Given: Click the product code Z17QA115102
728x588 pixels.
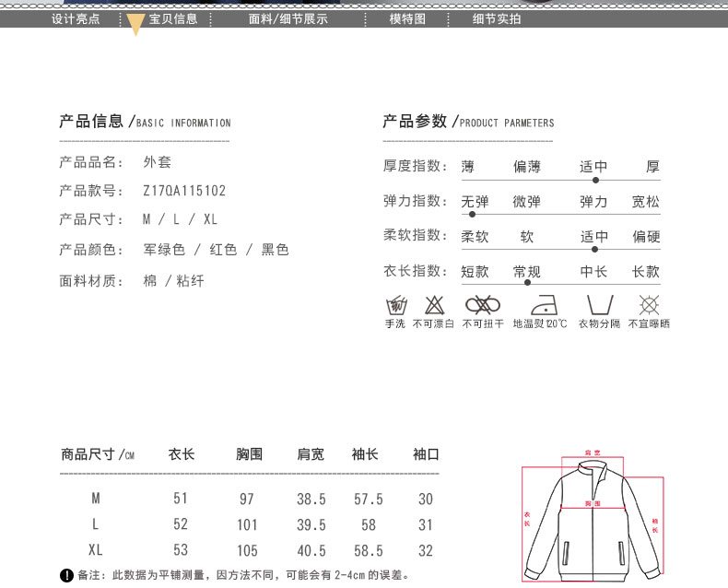Looking at the screenshot, I should pyautogui.click(x=184, y=192).
